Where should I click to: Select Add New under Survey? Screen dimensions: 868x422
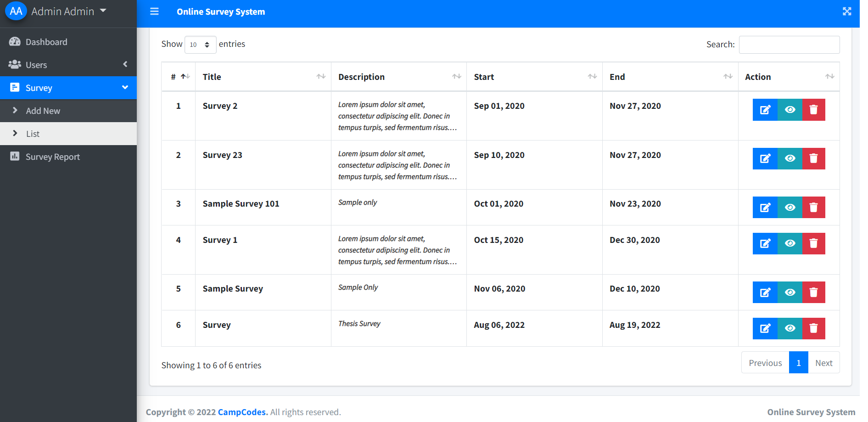click(43, 111)
